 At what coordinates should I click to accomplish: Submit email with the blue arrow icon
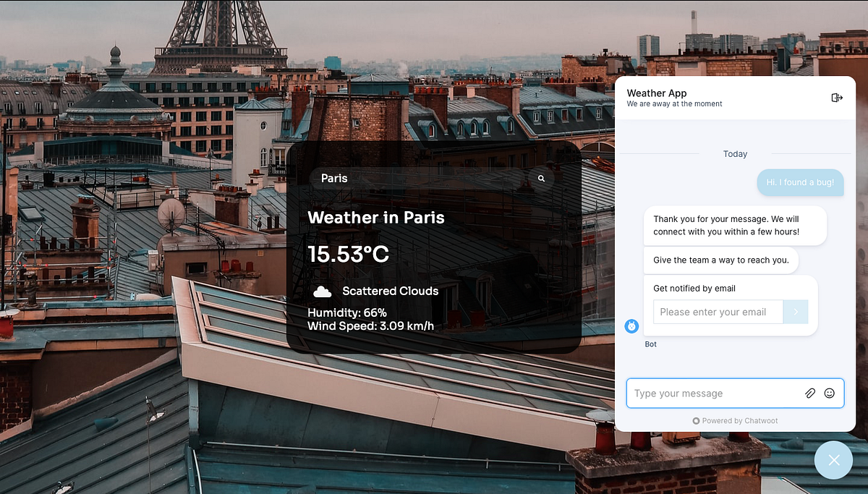795,312
